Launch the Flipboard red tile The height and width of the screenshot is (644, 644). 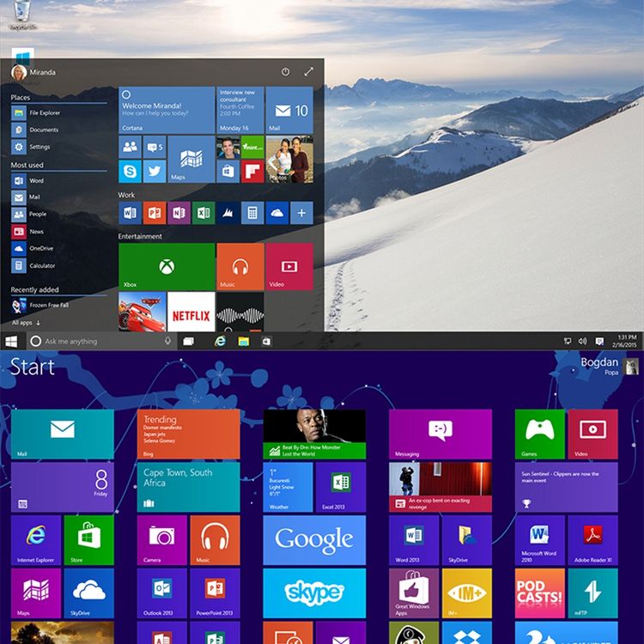click(x=252, y=171)
